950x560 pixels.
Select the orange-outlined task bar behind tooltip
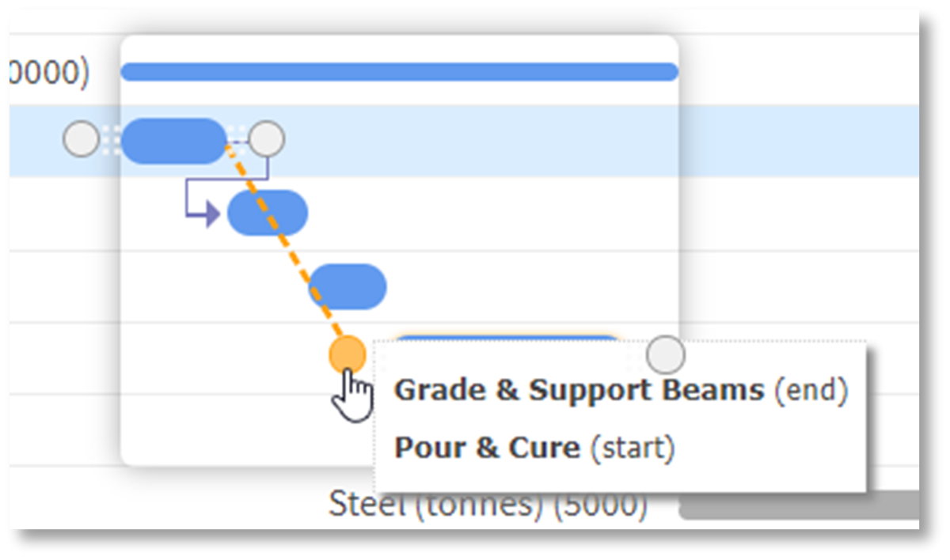tap(507, 339)
